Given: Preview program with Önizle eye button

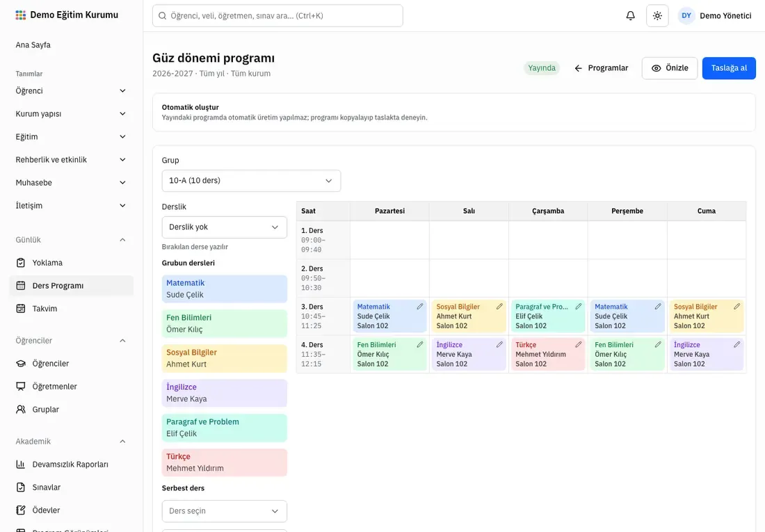Looking at the screenshot, I should tap(669, 68).
